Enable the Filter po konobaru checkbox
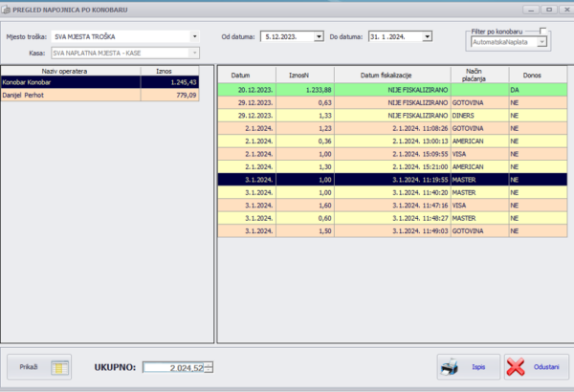This screenshot has height=392, width=574. click(x=542, y=31)
